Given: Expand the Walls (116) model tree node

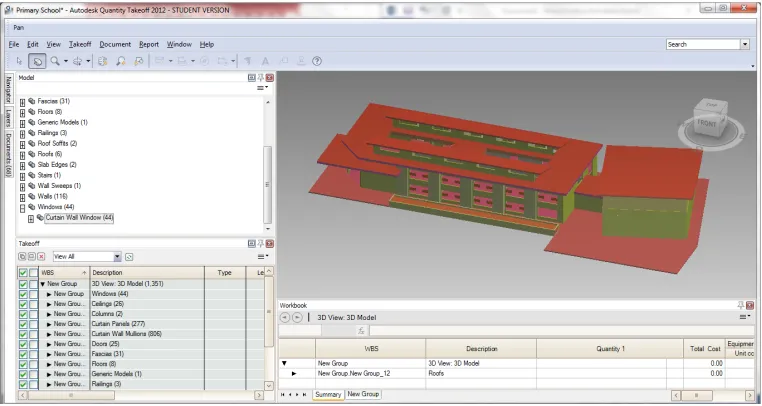Looking at the screenshot, I should click(22, 197).
